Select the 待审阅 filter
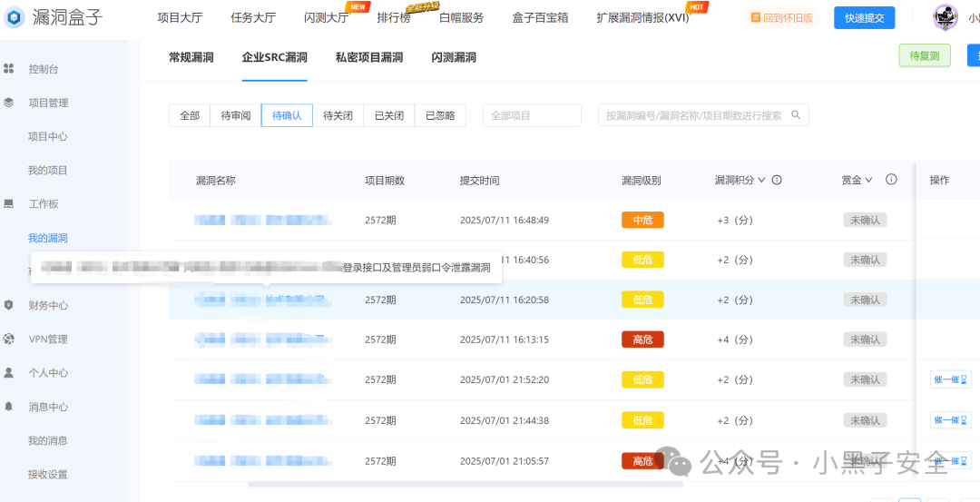 236,115
